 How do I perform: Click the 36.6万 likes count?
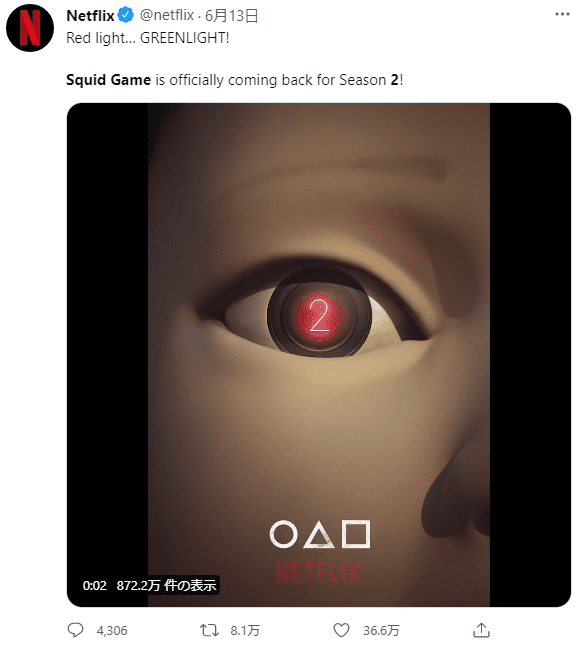click(x=381, y=631)
